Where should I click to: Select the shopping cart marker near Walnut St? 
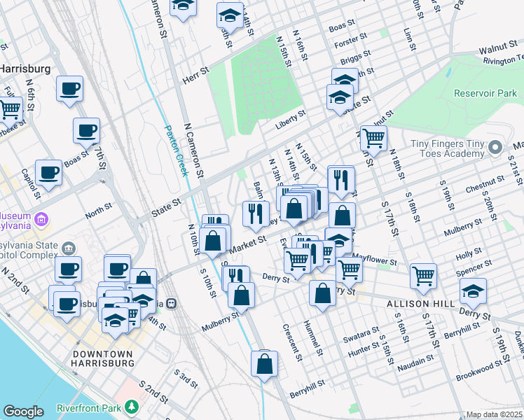click(373, 139)
